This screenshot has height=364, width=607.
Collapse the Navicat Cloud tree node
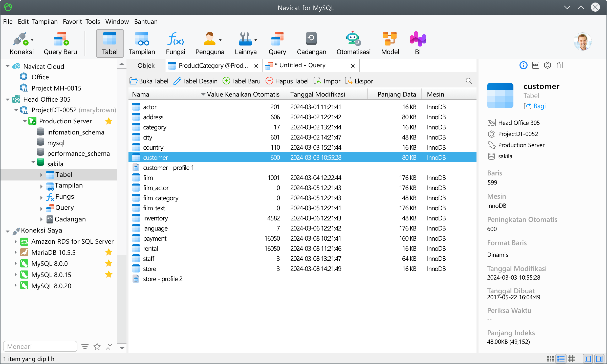coord(8,66)
